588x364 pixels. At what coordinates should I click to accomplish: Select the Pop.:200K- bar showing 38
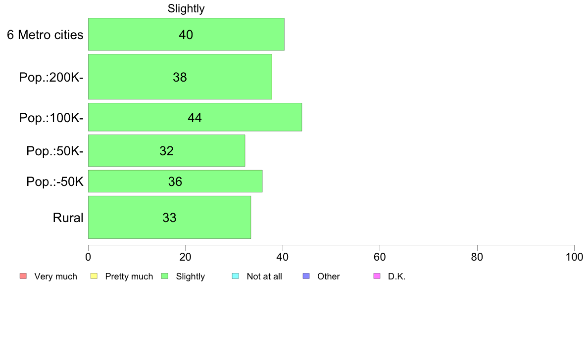click(180, 77)
